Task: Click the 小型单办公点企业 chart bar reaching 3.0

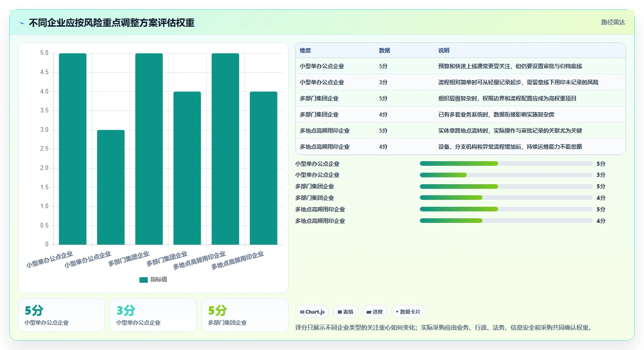Action: pos(111,187)
